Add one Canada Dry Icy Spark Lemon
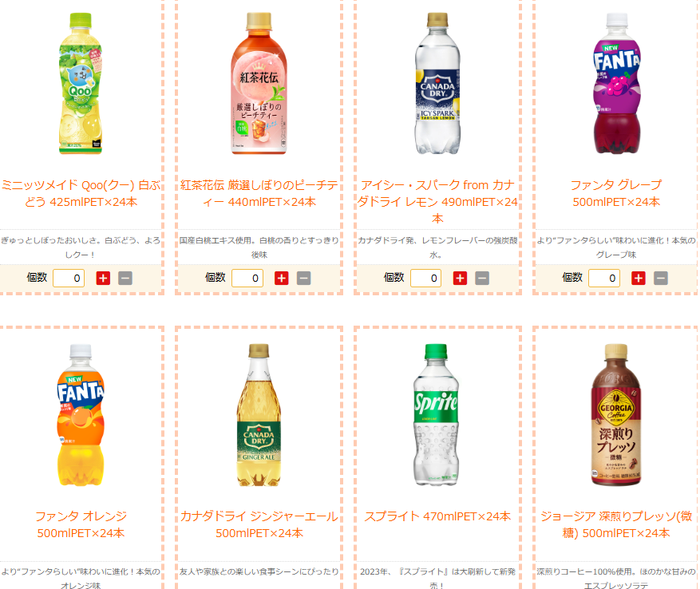This screenshot has width=700, height=589. click(460, 279)
